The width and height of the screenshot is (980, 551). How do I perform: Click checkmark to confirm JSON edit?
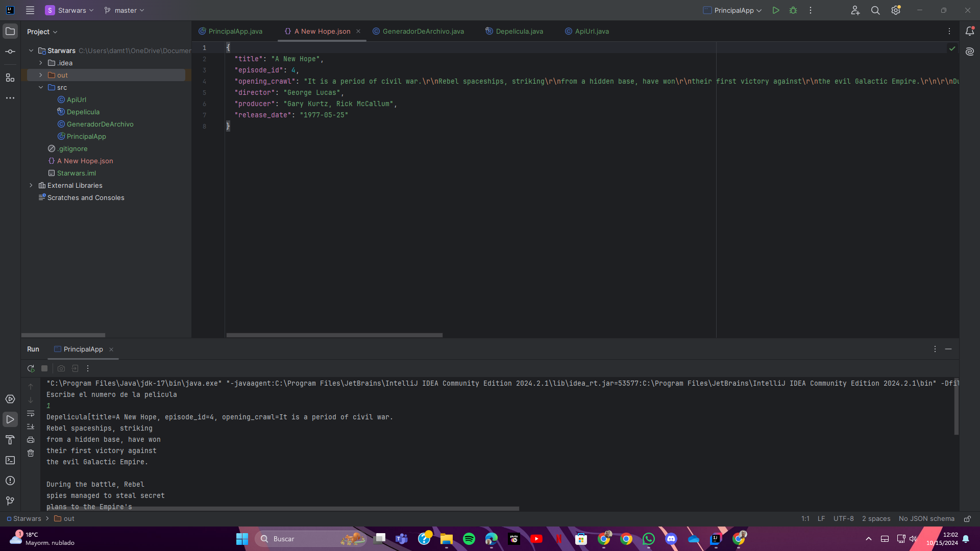(x=952, y=48)
